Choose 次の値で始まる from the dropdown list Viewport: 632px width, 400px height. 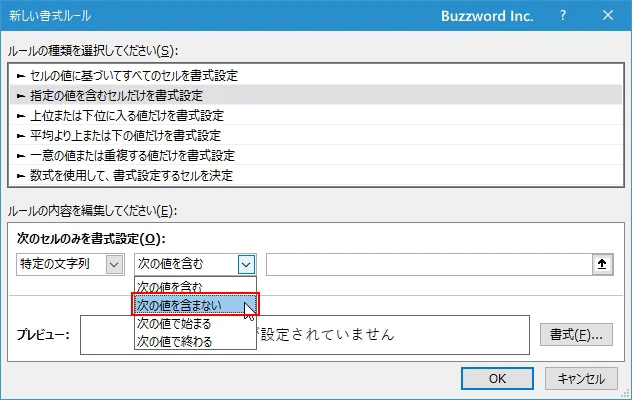point(195,323)
